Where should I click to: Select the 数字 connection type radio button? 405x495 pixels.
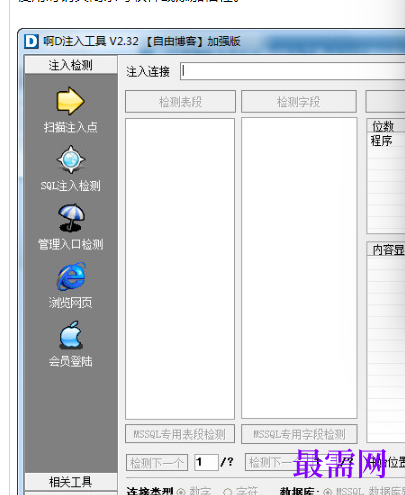tap(181, 492)
